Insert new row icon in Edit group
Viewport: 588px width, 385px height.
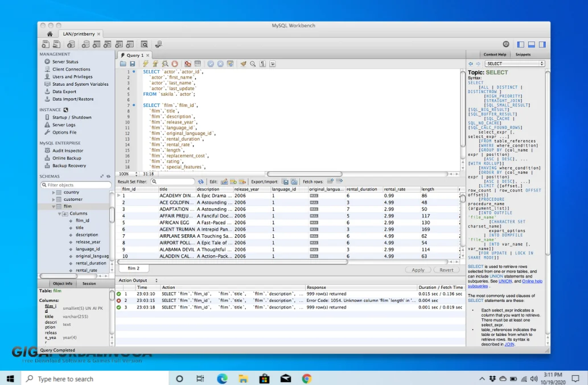[233, 181]
